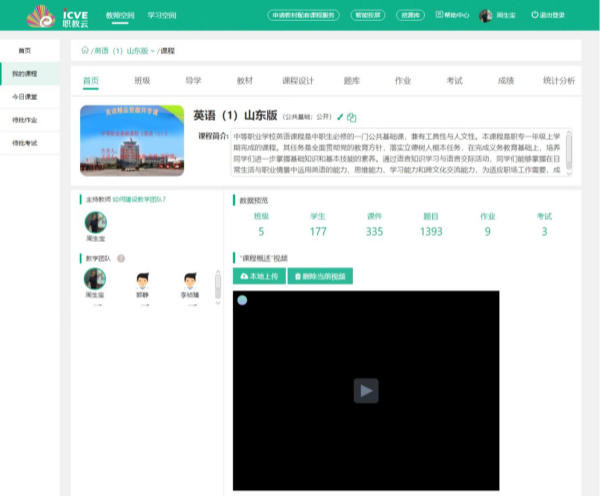The image size is (600, 496).
Task: Click the user avatar in header
Action: [486, 16]
